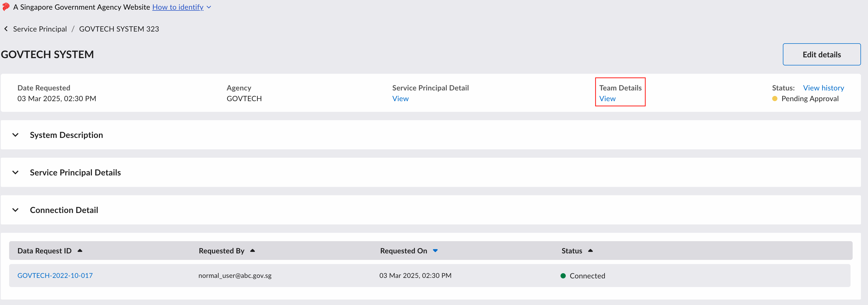
Task: Click the 03 Mar 2025 Requested On cell
Action: click(416, 275)
